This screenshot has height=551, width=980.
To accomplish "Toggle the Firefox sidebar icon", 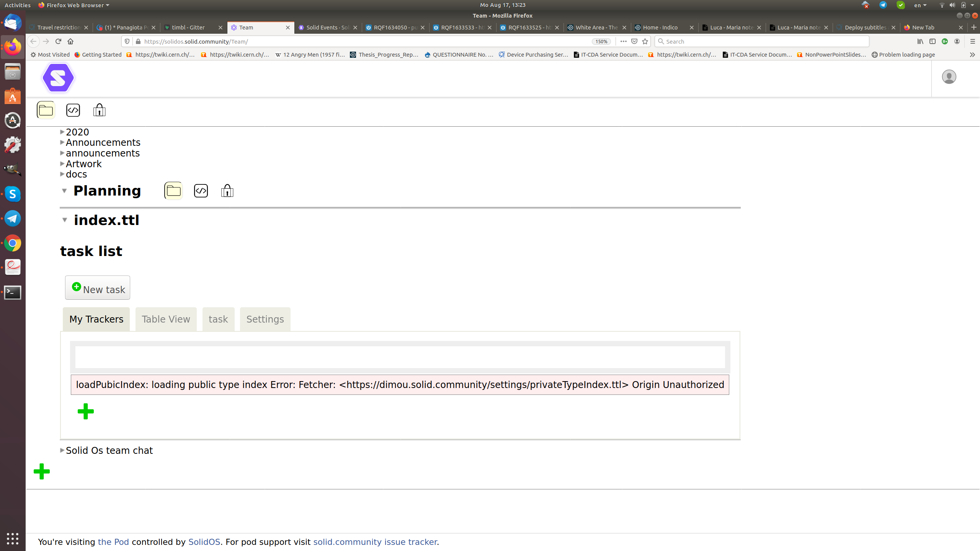I will coord(932,41).
